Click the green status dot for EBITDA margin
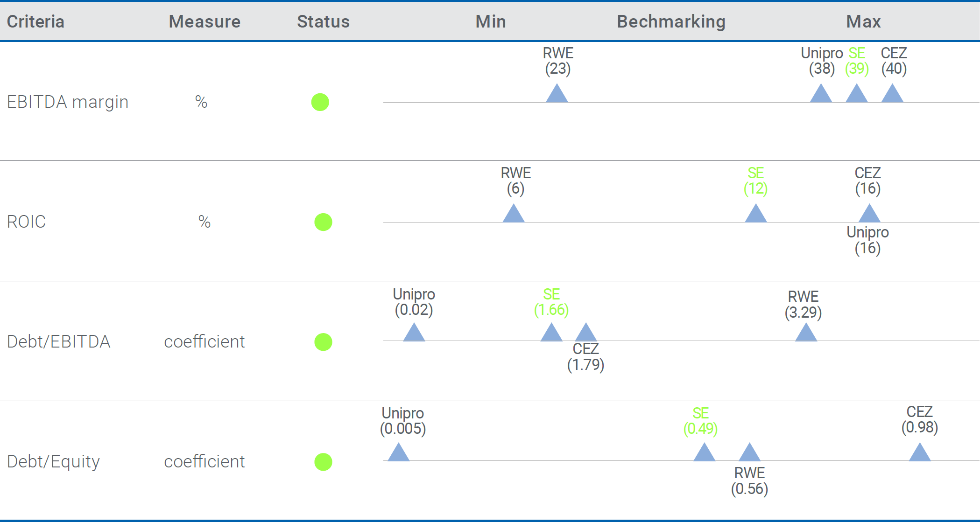 pos(320,102)
